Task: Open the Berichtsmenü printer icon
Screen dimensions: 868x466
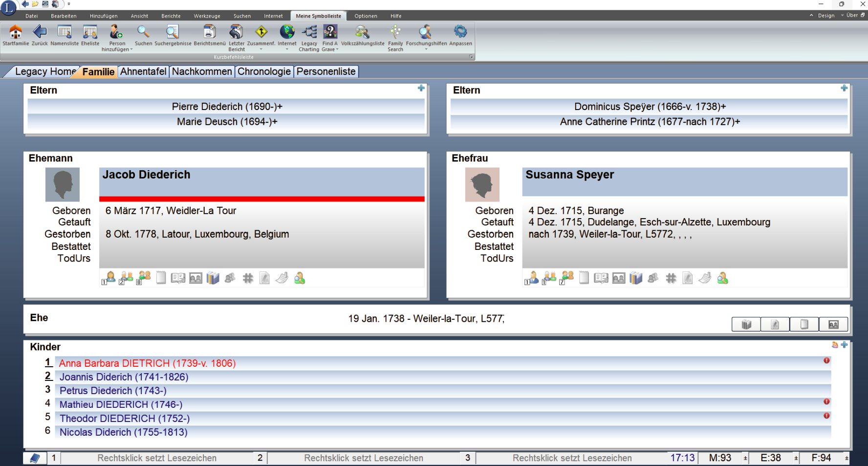Action: [x=209, y=33]
